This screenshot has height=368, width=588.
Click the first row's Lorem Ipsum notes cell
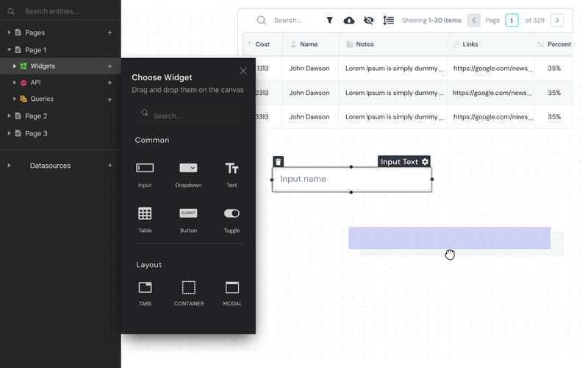coord(394,68)
